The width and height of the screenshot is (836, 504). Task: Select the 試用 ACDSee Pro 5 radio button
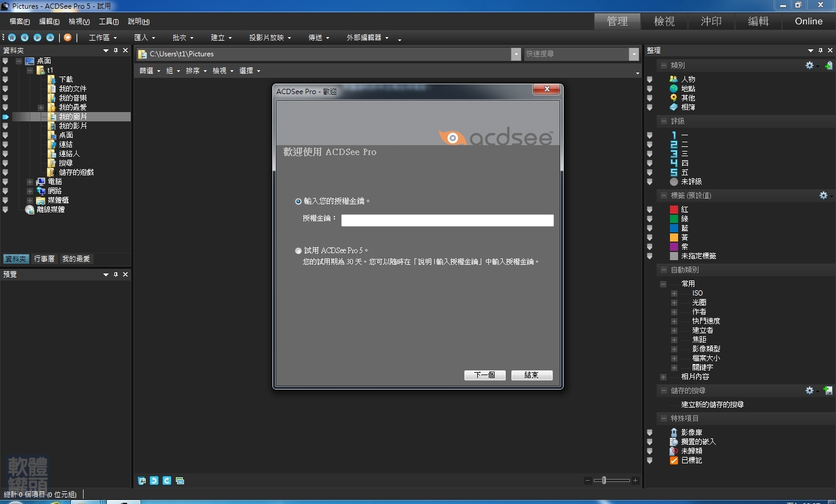pyautogui.click(x=298, y=251)
